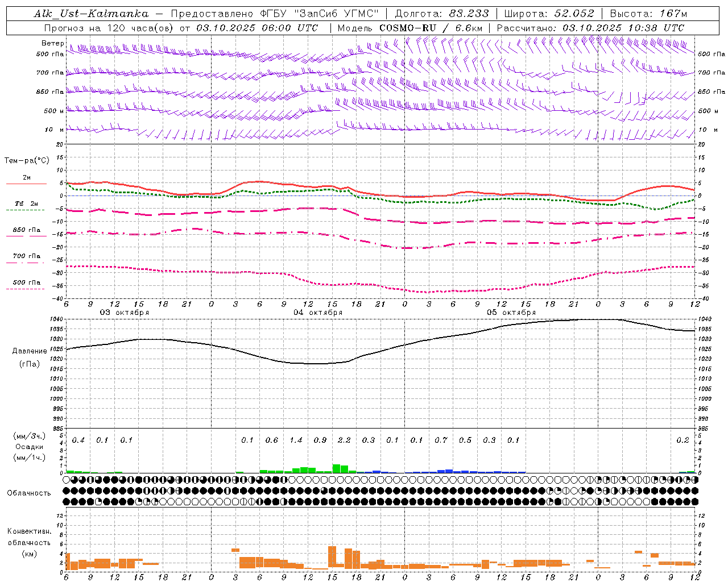
Task: Click the 0.5 precipitation amount
Action: [x=465, y=440]
